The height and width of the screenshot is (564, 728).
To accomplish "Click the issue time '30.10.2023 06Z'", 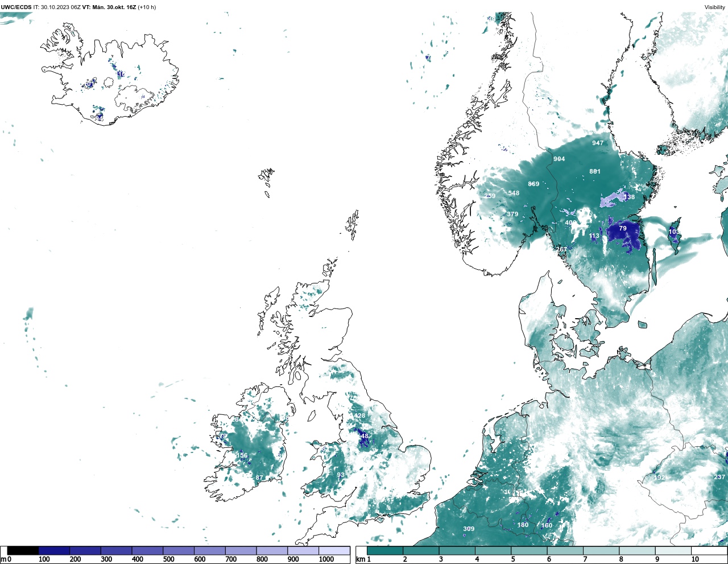I will point(61,7).
